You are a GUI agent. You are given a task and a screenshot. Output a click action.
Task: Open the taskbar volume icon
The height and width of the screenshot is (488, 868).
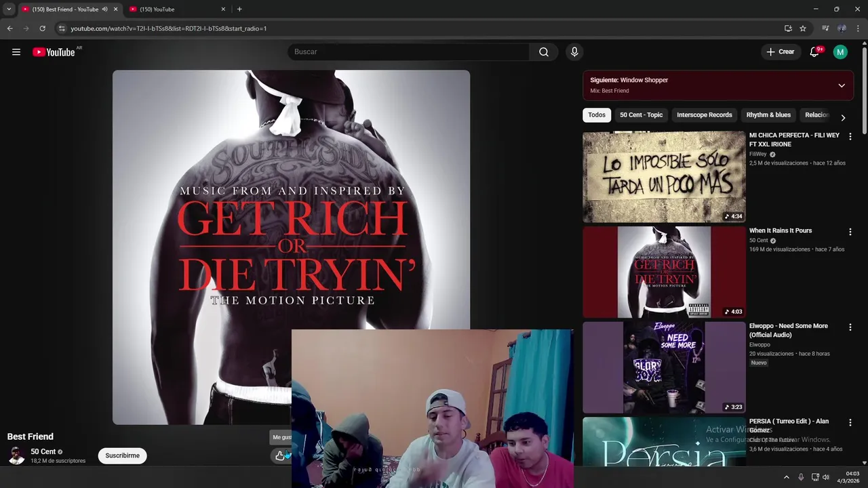(826, 477)
